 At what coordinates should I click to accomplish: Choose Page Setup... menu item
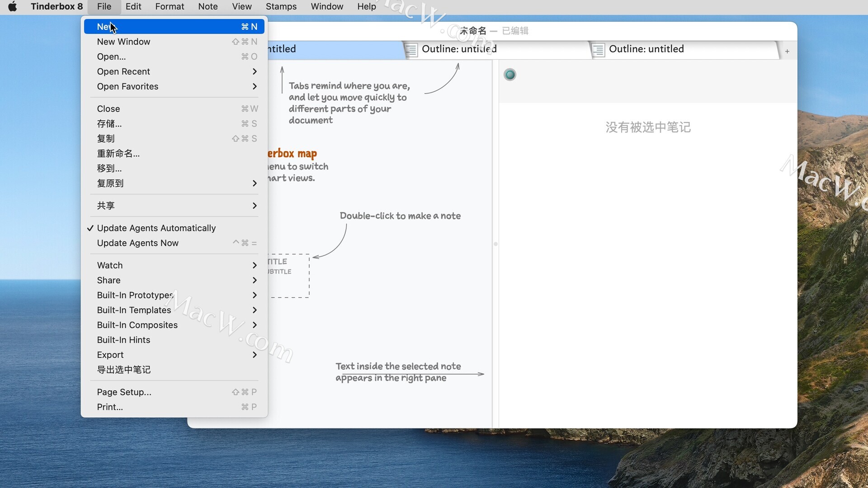[174, 392]
